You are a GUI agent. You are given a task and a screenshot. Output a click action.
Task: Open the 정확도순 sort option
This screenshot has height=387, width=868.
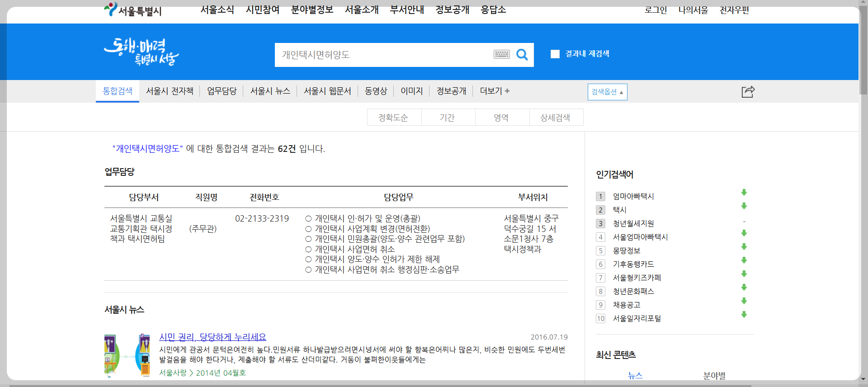[394, 118]
